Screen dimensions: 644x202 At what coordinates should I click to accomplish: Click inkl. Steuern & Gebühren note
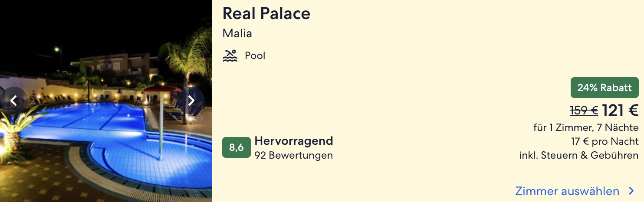pos(578,155)
